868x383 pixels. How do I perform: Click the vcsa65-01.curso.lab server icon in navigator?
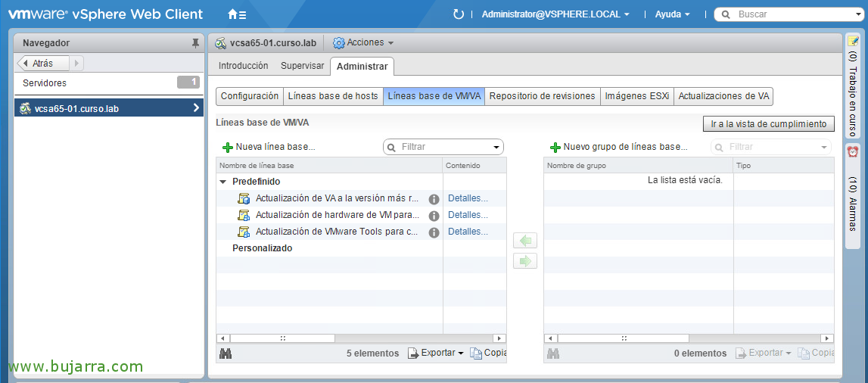click(x=25, y=108)
